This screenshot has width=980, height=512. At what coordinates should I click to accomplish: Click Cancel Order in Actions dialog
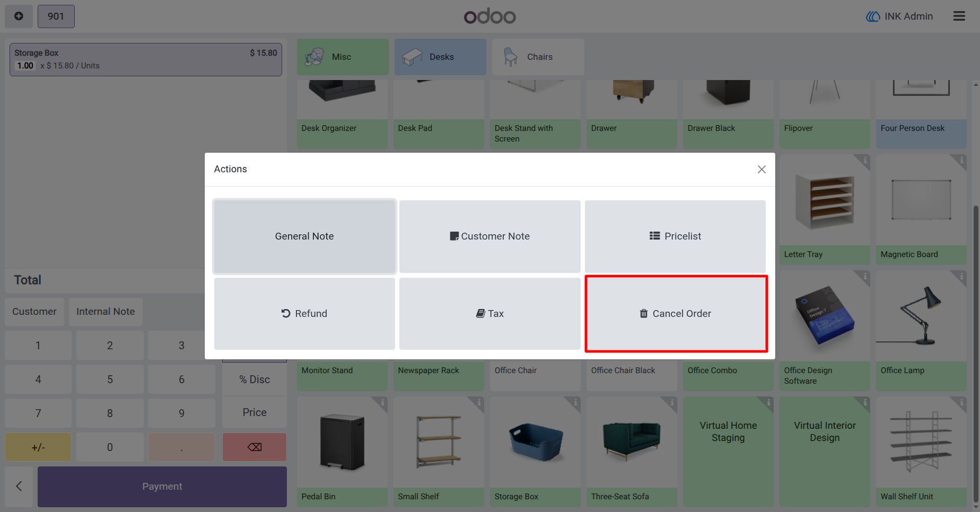[x=675, y=314]
